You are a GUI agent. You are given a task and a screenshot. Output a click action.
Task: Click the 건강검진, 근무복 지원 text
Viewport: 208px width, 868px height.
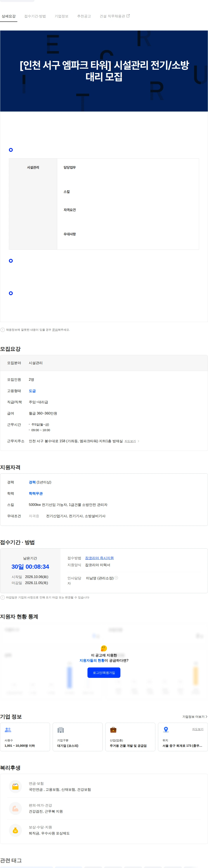click(46, 811)
